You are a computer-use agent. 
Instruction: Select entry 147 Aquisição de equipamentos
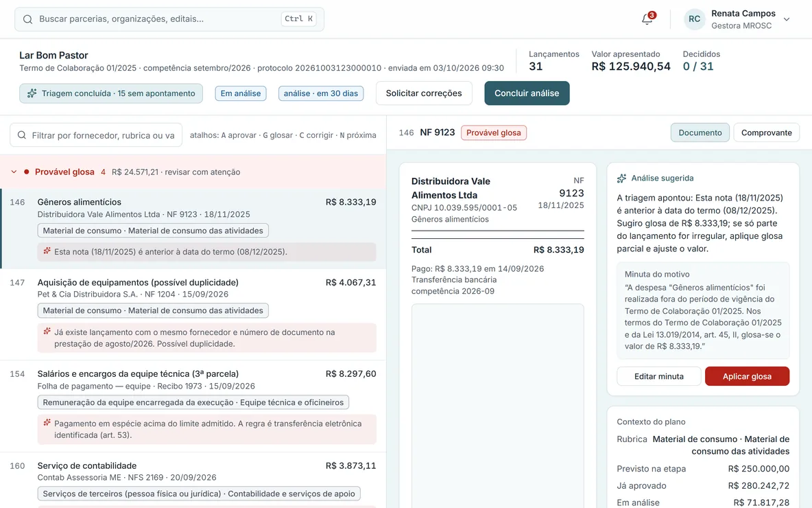(193, 314)
